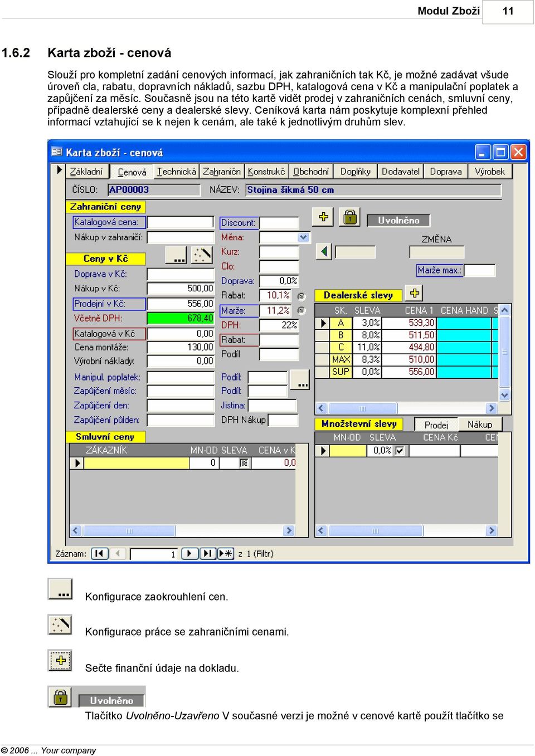The width and height of the screenshot is (535, 756).
Task: Go to first record navigation button
Action: (100, 554)
